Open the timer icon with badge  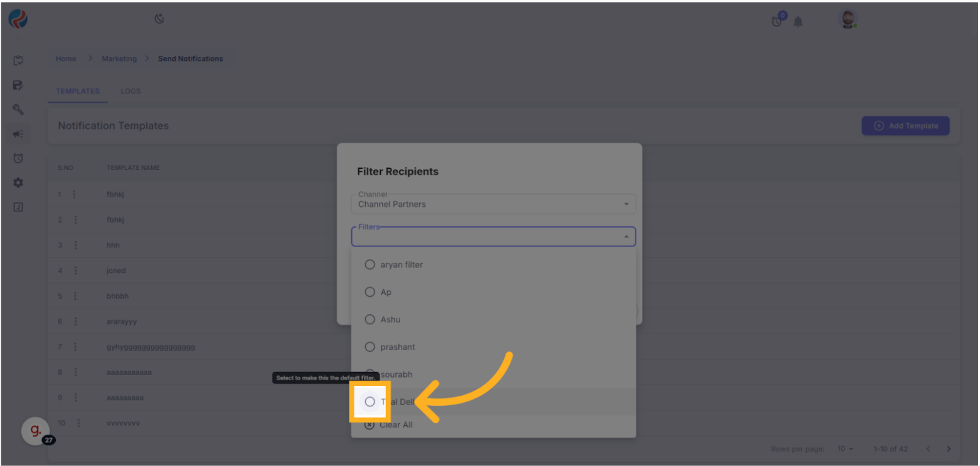click(x=777, y=21)
